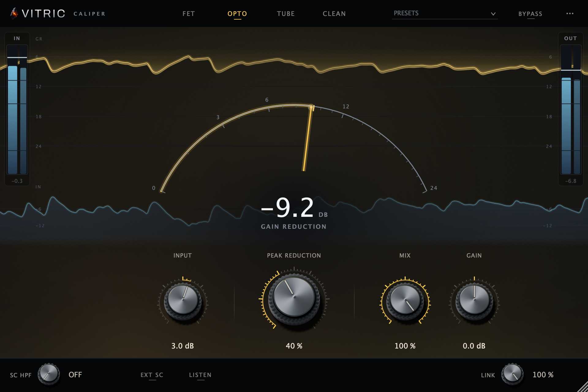Click the GAIN REDUCTION label
The image size is (588, 392).
[x=294, y=227]
